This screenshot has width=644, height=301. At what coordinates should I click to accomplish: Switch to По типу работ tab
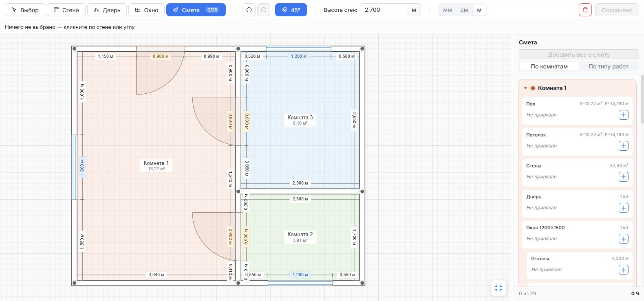(x=609, y=66)
